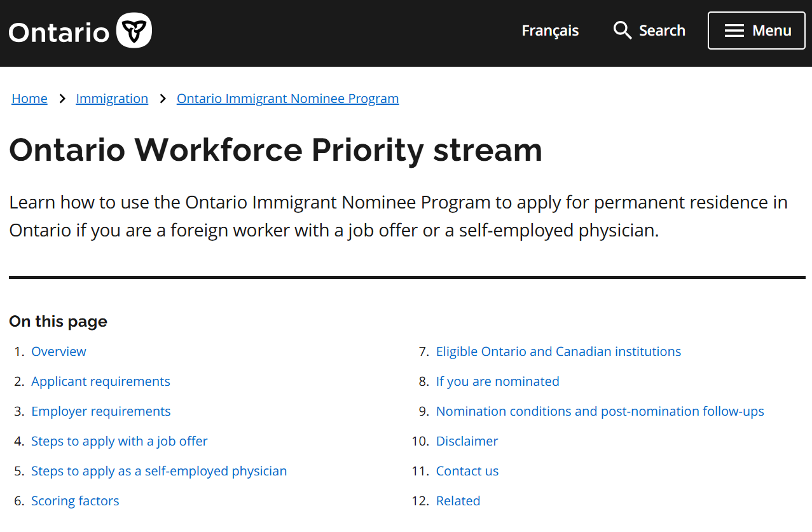Open the Menu button
The height and width of the screenshot is (532, 812).
tap(757, 31)
